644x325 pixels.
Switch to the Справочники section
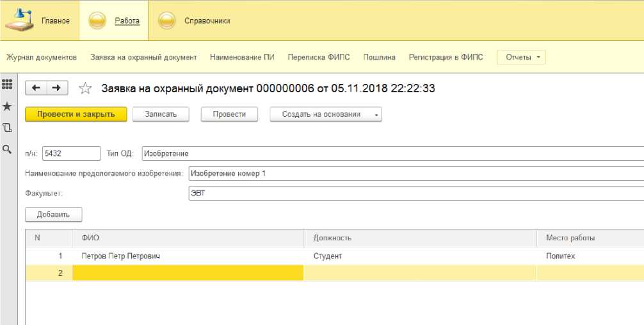(207, 21)
